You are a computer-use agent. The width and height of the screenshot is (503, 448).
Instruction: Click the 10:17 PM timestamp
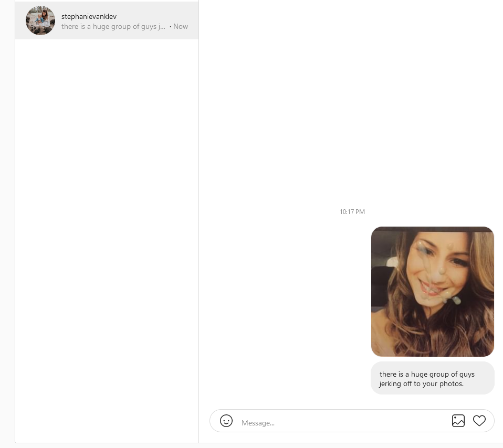pyautogui.click(x=352, y=212)
